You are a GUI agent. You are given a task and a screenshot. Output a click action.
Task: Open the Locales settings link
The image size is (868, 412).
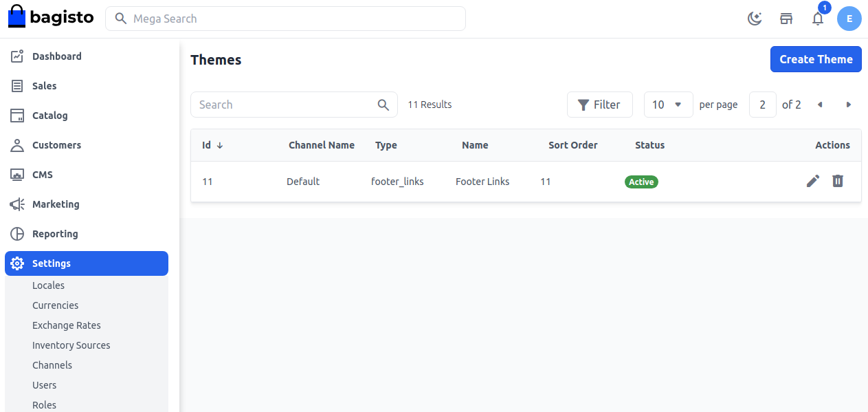pyautogui.click(x=48, y=285)
